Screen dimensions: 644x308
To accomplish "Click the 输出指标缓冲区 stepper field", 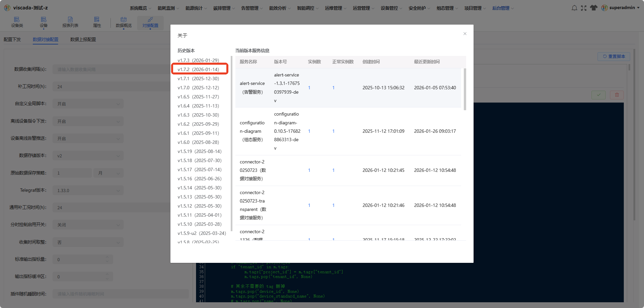I will click(83, 277).
